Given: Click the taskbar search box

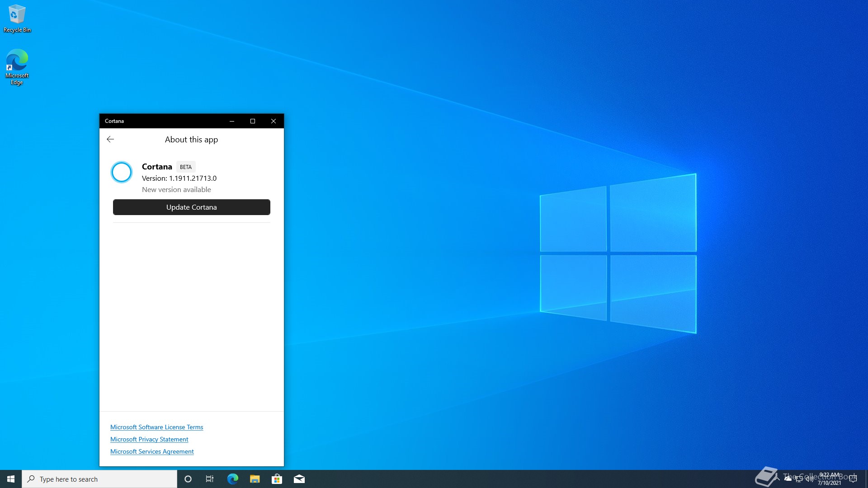Looking at the screenshot, I should click(99, 479).
